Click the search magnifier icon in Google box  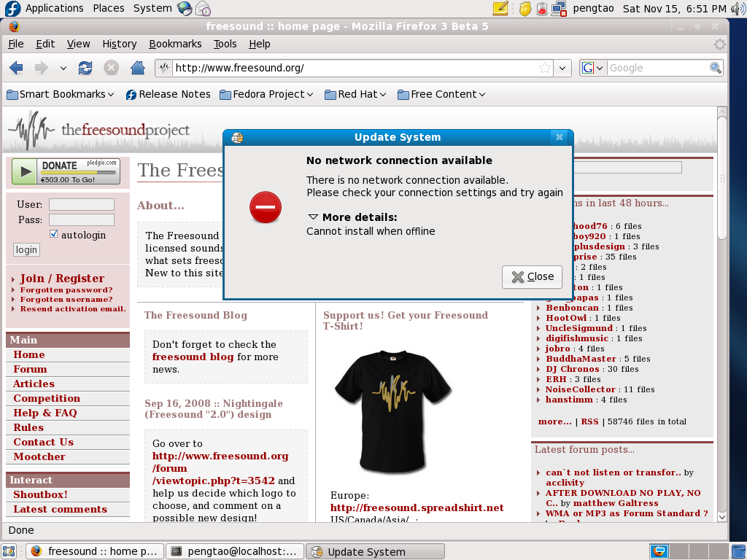tap(716, 68)
